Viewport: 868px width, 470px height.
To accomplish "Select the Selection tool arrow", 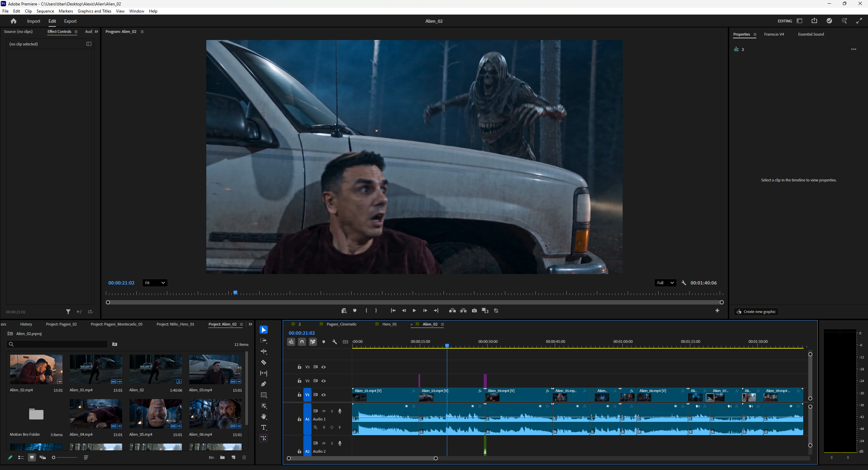I will point(264,330).
